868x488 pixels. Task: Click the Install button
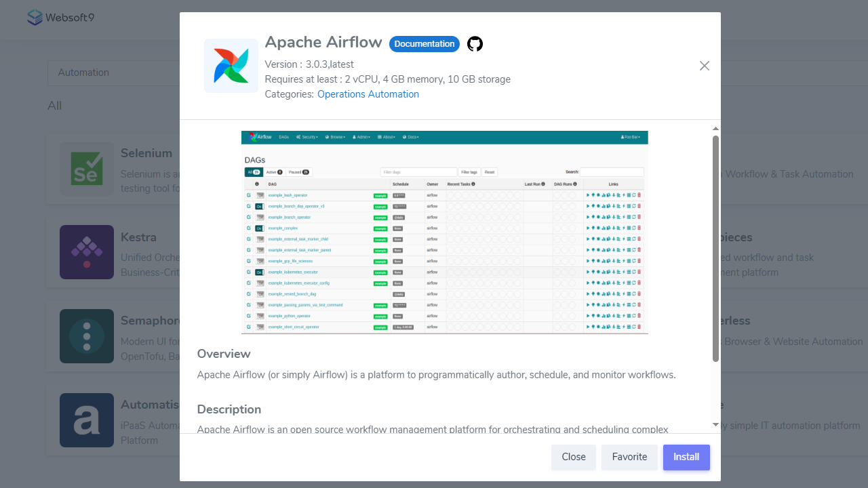click(x=686, y=457)
